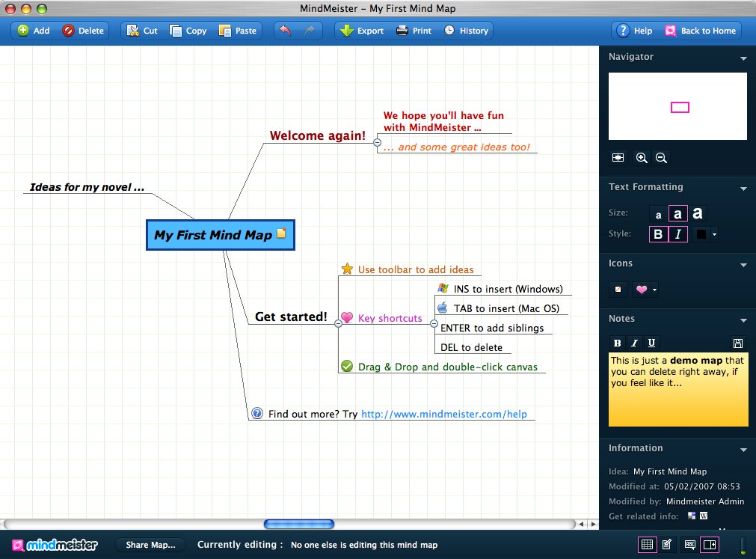Viewport: 756px width, 559px height.
Task: Click the Navigator zoom in magnifier
Action: [x=642, y=158]
